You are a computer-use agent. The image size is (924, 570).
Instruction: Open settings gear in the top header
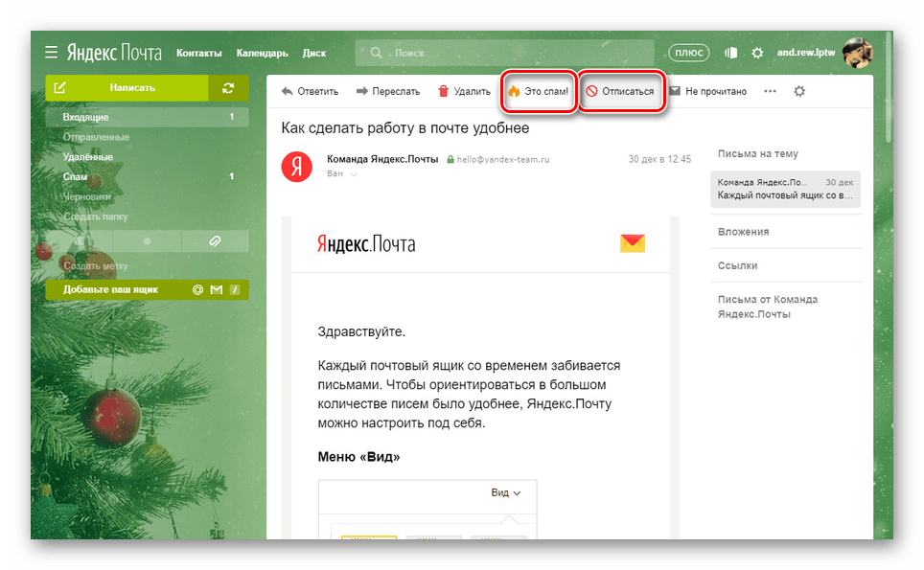pyautogui.click(x=757, y=53)
